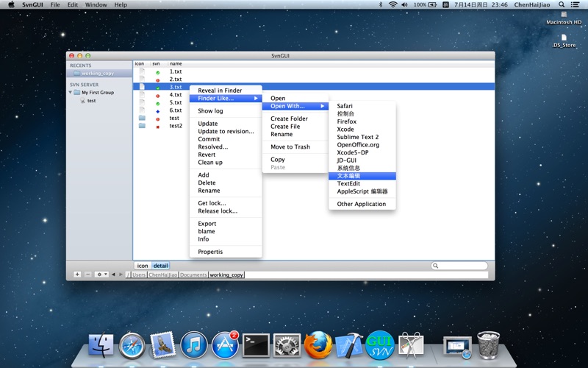The image size is (588, 368).
Task: Click the search field
Action: pyautogui.click(x=459, y=266)
